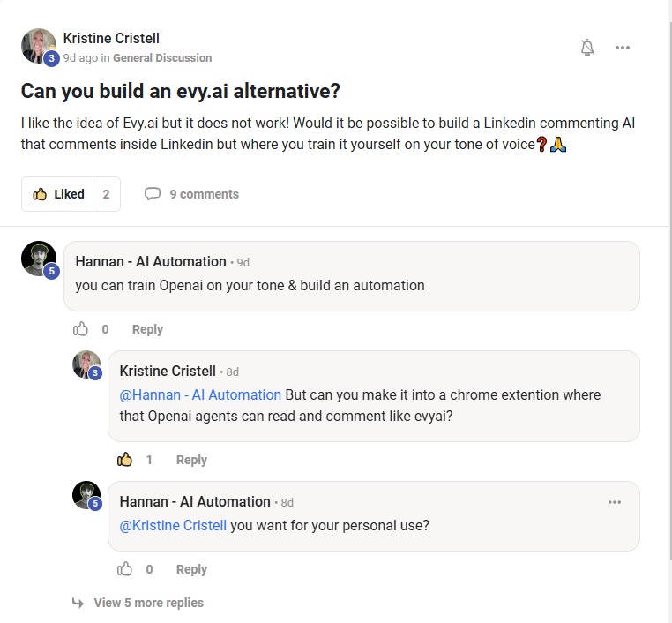Open the 9 comments link
Screen dimensions: 672x623
click(x=204, y=194)
